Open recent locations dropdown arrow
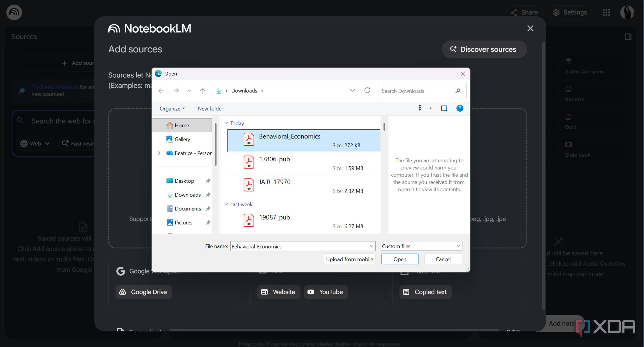The image size is (644, 347). click(189, 91)
